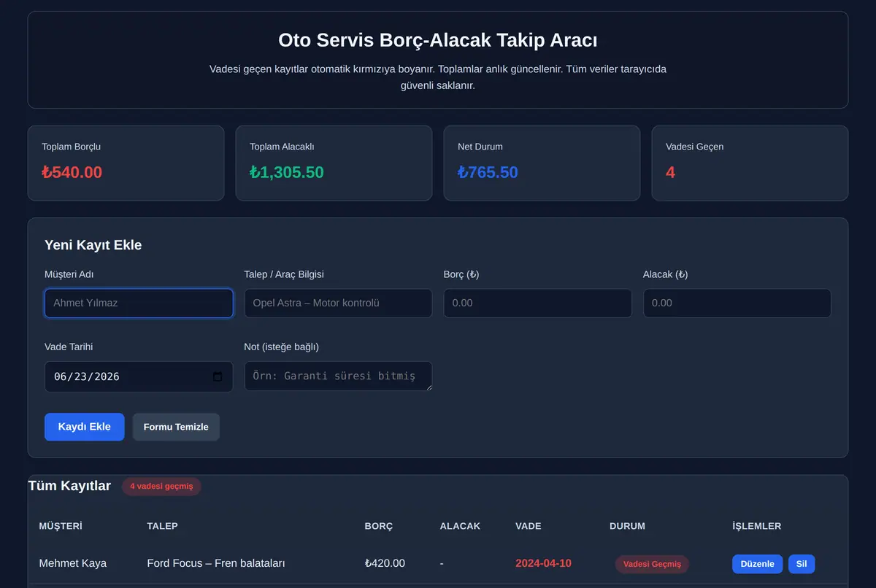Click the 'Mehmet Kaya' customer cell
This screenshot has width=876, height=588.
coord(72,563)
